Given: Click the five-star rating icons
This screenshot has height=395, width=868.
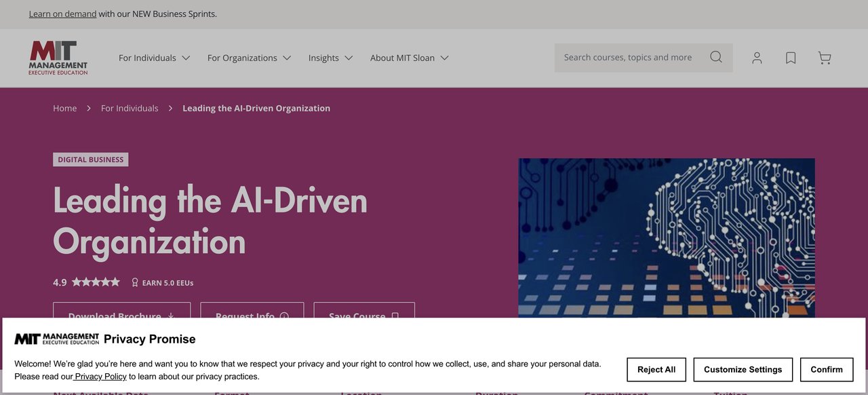Looking at the screenshot, I should [x=96, y=282].
